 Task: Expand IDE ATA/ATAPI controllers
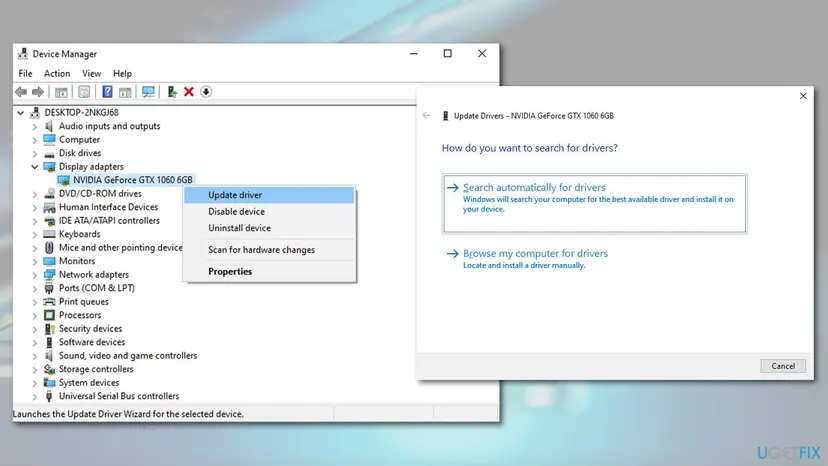click(34, 221)
